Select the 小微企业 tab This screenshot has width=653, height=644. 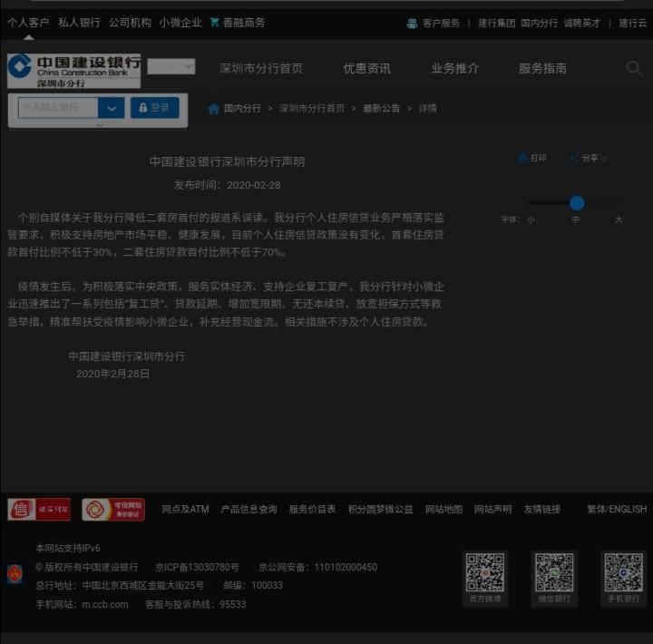pyautogui.click(x=180, y=23)
